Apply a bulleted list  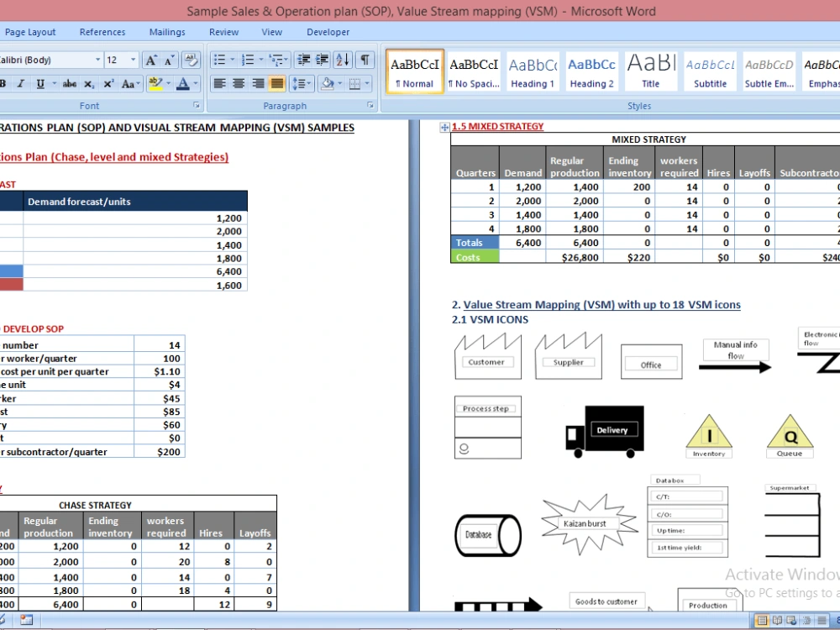219,60
